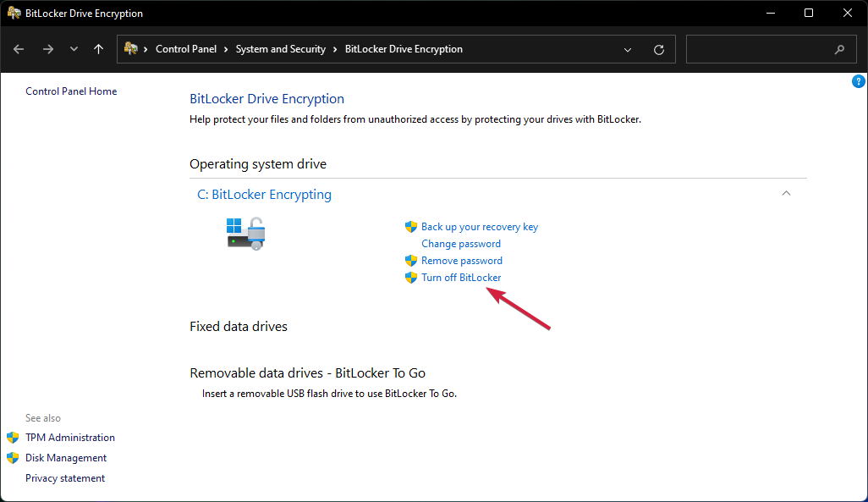Open the Privacy statement link
The width and height of the screenshot is (868, 502).
[x=65, y=477]
